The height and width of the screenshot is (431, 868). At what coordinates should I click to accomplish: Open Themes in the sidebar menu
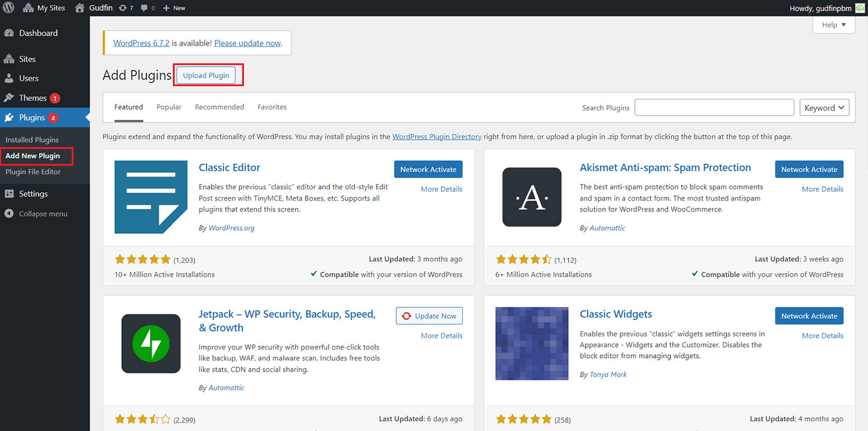[33, 98]
